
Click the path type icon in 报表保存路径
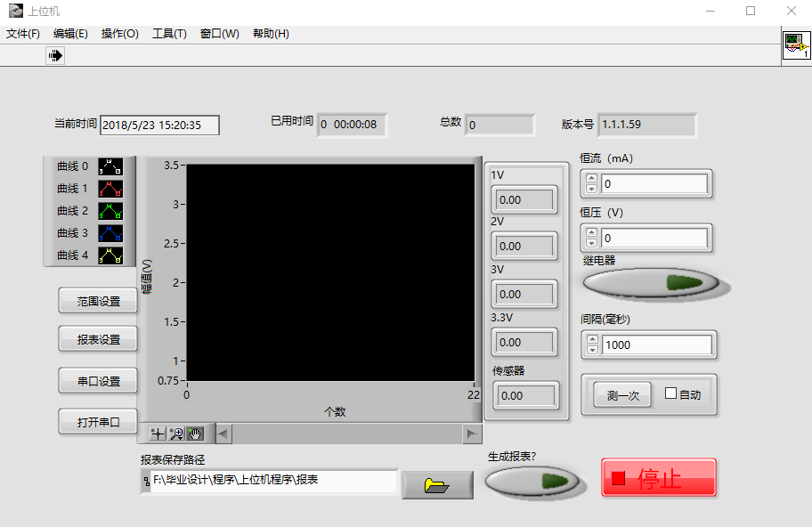point(146,482)
